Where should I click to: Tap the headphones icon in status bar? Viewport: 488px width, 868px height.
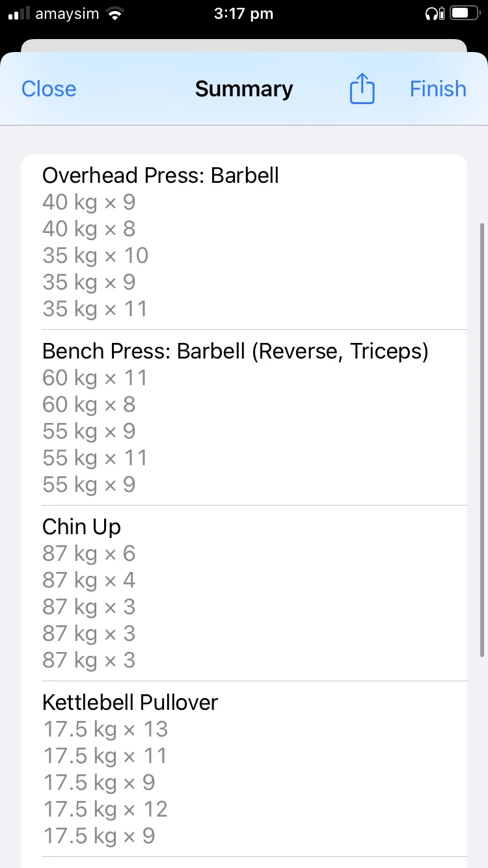tap(433, 14)
